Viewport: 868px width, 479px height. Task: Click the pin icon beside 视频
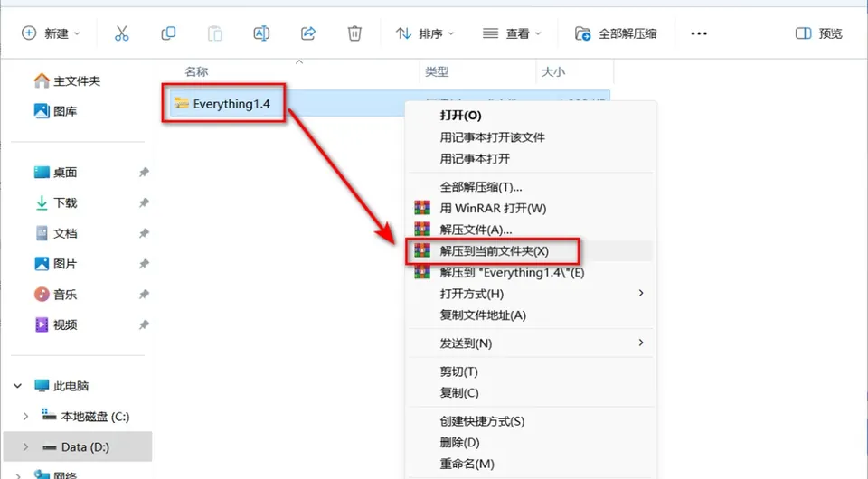tap(144, 324)
